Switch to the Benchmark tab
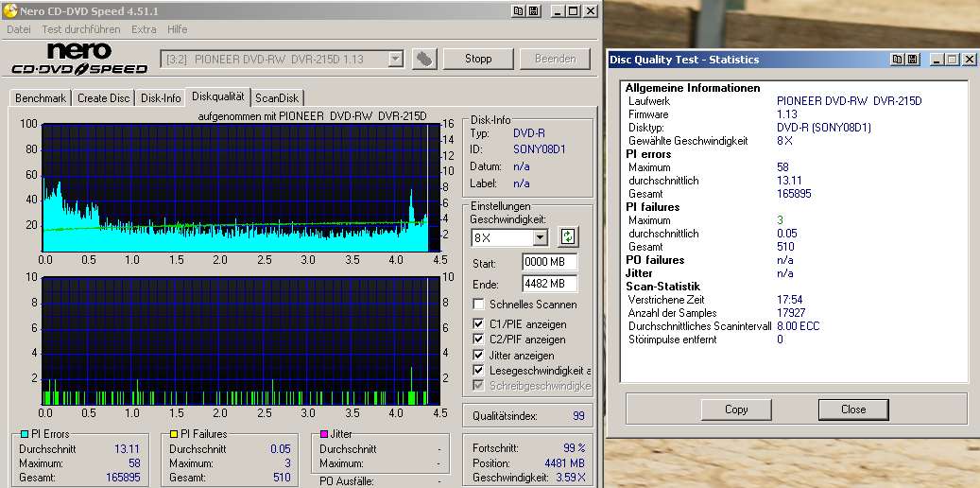 click(x=41, y=97)
